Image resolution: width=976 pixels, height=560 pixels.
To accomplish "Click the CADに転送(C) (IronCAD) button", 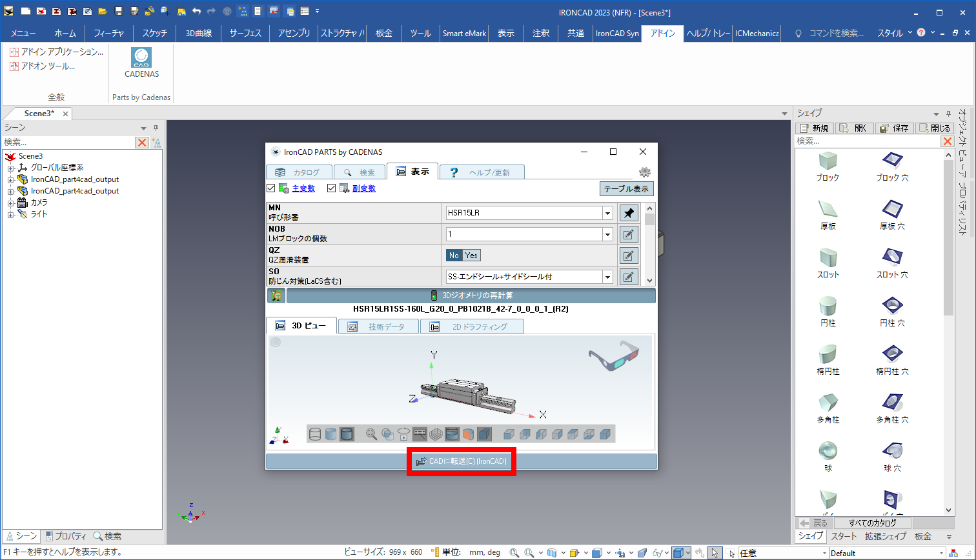I will point(462,461).
